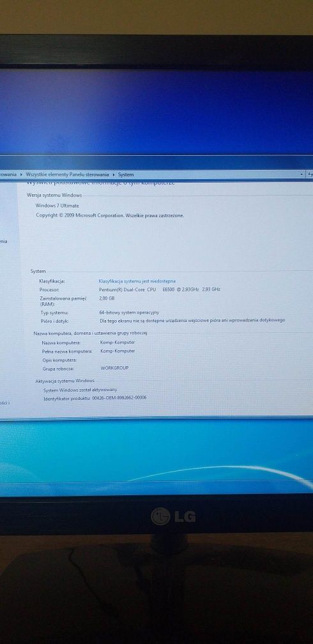Click the Wersja systemu Windows section header

[x=54, y=195]
